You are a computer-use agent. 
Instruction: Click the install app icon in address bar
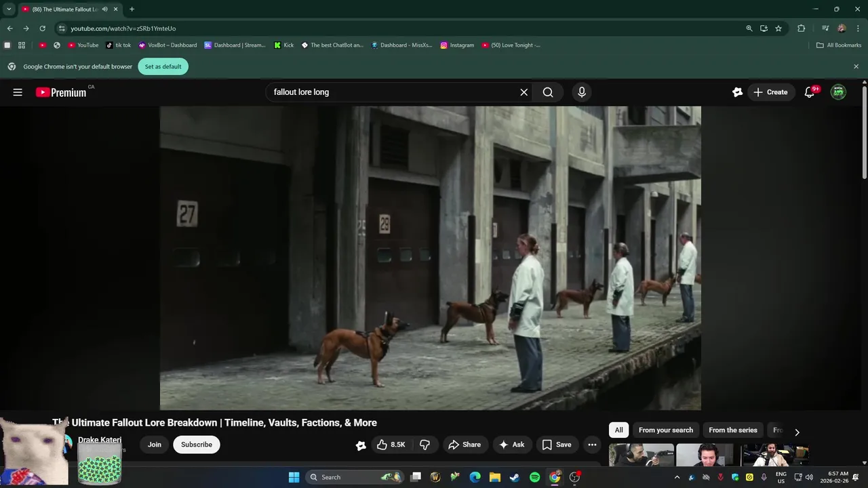tap(764, 28)
